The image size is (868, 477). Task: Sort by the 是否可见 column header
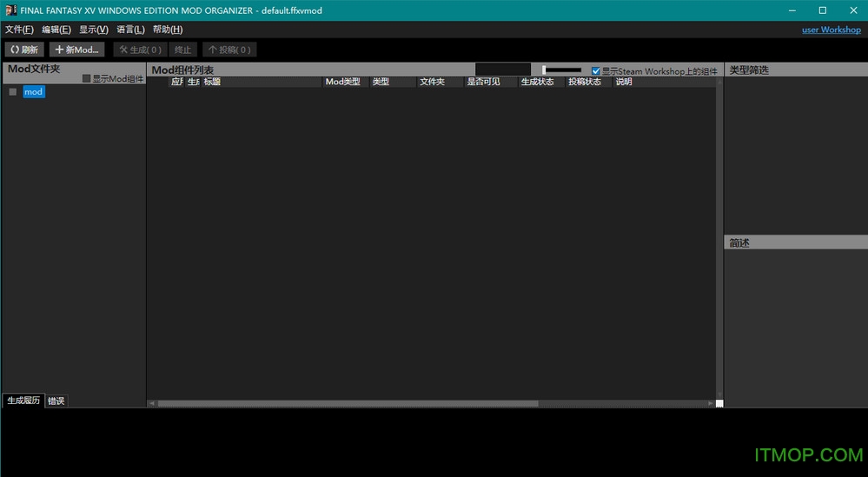491,82
